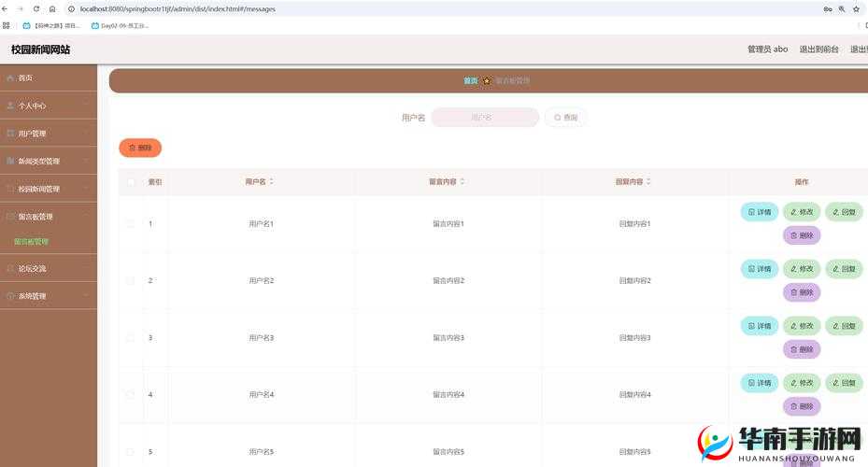The image size is (868, 467).
Task: Expand the 用户管理 sidebar menu
Action: pos(49,134)
